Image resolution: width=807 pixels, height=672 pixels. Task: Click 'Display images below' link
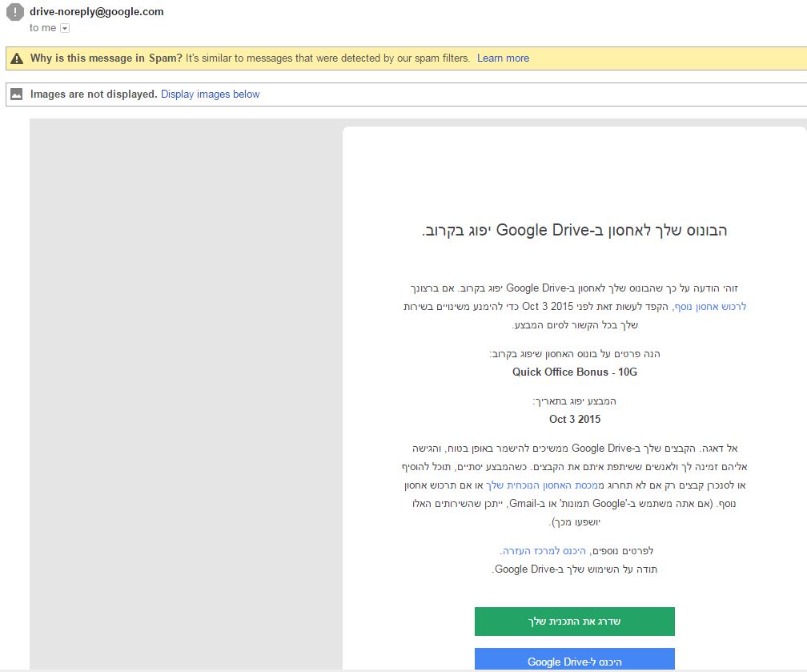tap(210, 95)
